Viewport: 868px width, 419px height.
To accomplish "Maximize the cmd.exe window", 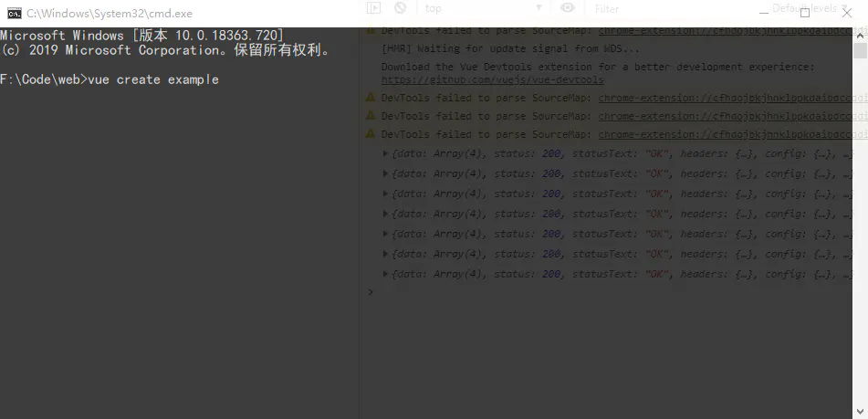I will pos(804,13).
